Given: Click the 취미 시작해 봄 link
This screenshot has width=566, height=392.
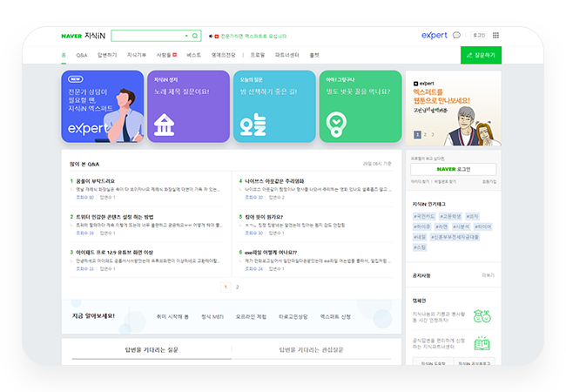Looking at the screenshot, I should pyautogui.click(x=172, y=316).
